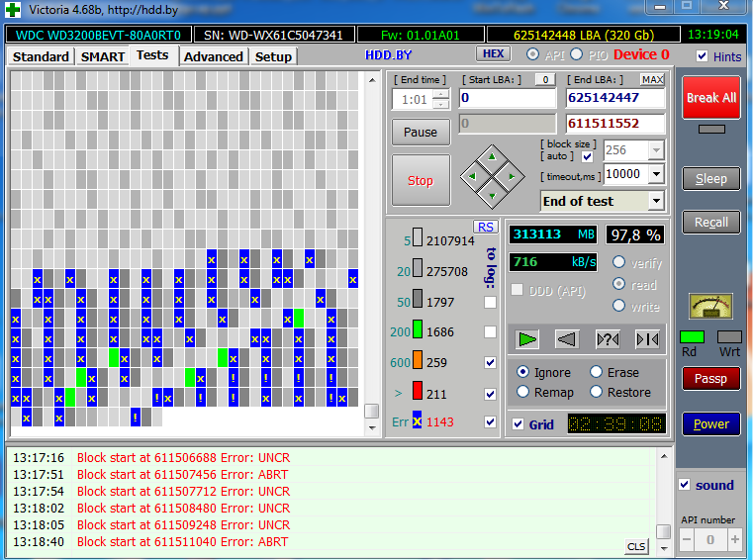753x560 pixels.
Task: Open the block size 256 dropdown
Action: (x=656, y=150)
